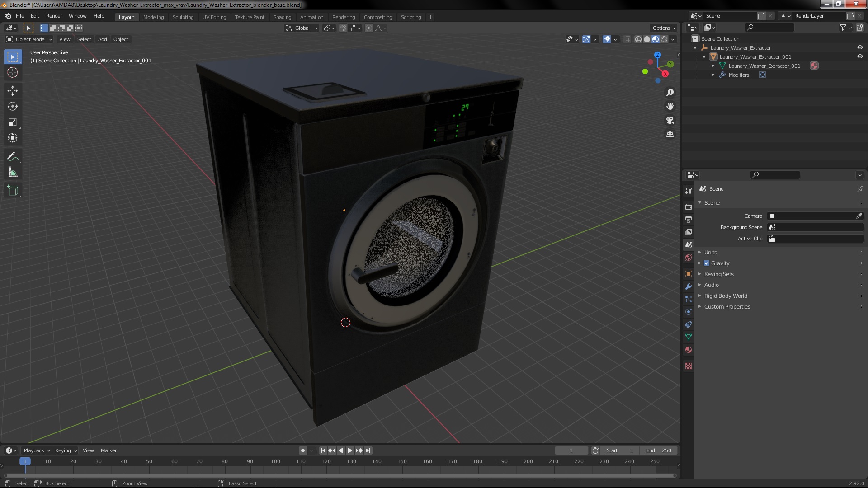The image size is (868, 488).
Task: Toggle the Gravity checkbox
Action: (707, 263)
